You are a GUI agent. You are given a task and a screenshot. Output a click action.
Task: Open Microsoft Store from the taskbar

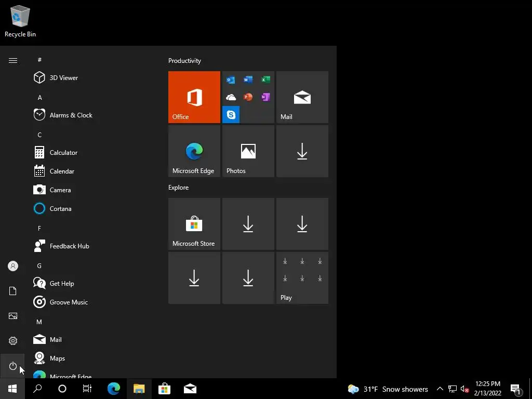tap(165, 389)
